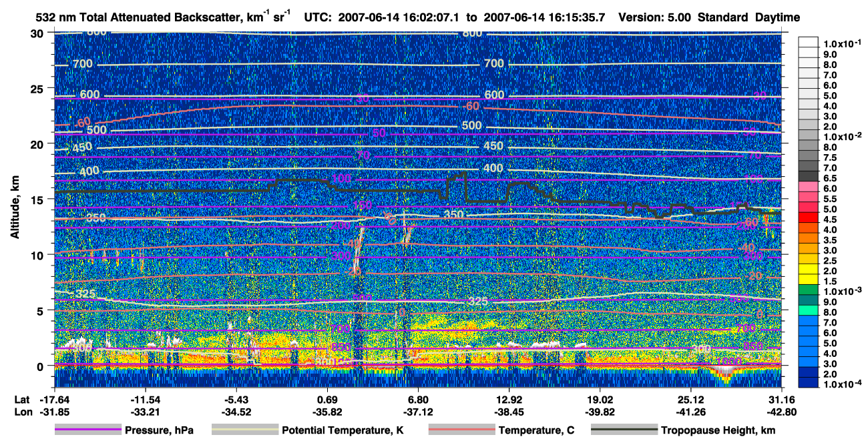Viewport: 868px width, 445px height.
Task: Click longitude value '-37.12'
Action: [x=418, y=412]
